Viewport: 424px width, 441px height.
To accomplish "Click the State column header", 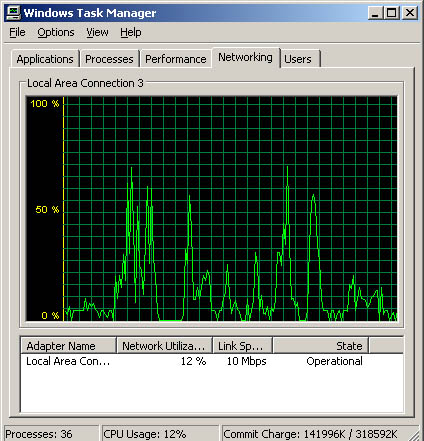I will 320,346.
